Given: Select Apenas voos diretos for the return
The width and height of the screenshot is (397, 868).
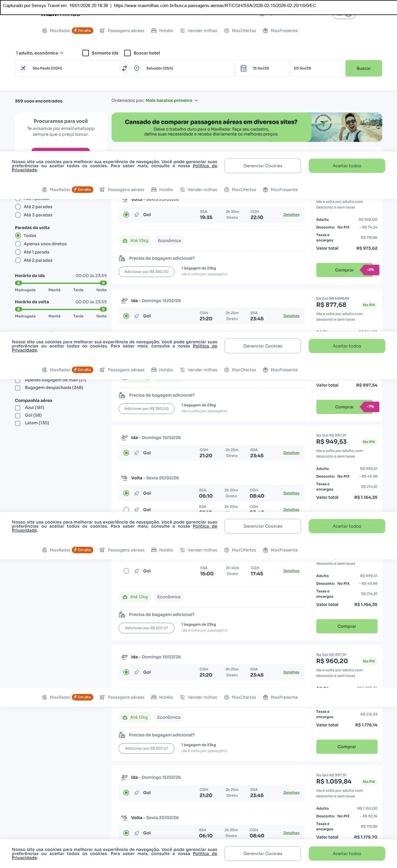Looking at the screenshot, I should (18, 244).
